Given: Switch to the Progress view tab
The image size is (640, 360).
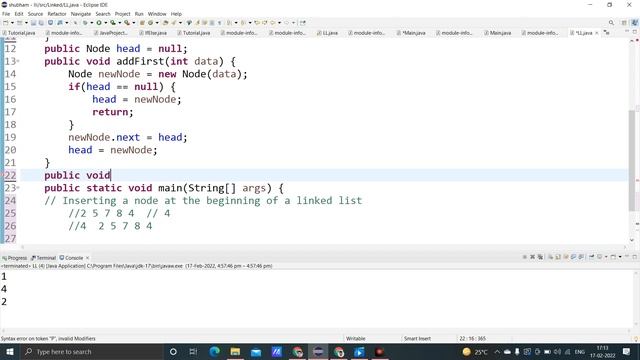Looking at the screenshot, I should pos(14,258).
